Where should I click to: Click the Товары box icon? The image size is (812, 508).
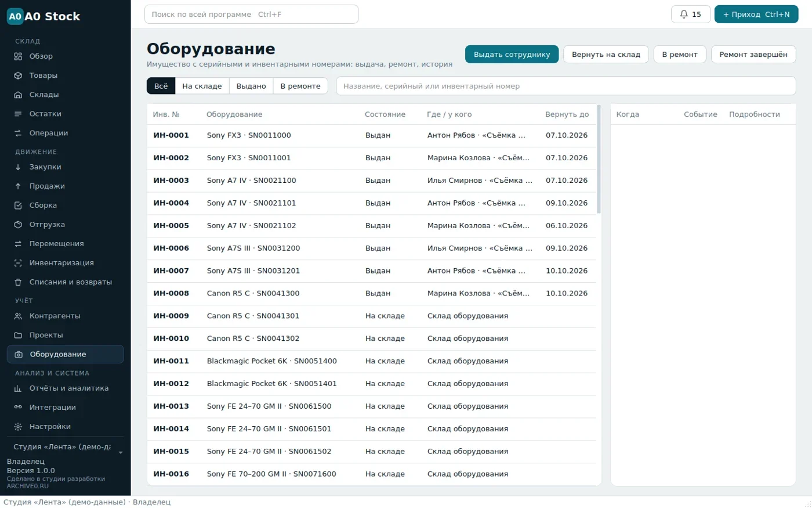pyautogui.click(x=18, y=75)
